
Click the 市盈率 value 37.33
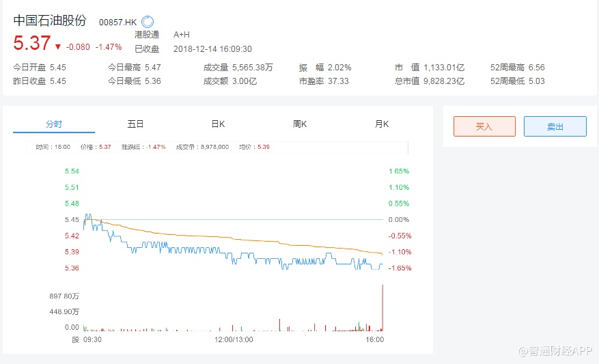click(x=338, y=81)
